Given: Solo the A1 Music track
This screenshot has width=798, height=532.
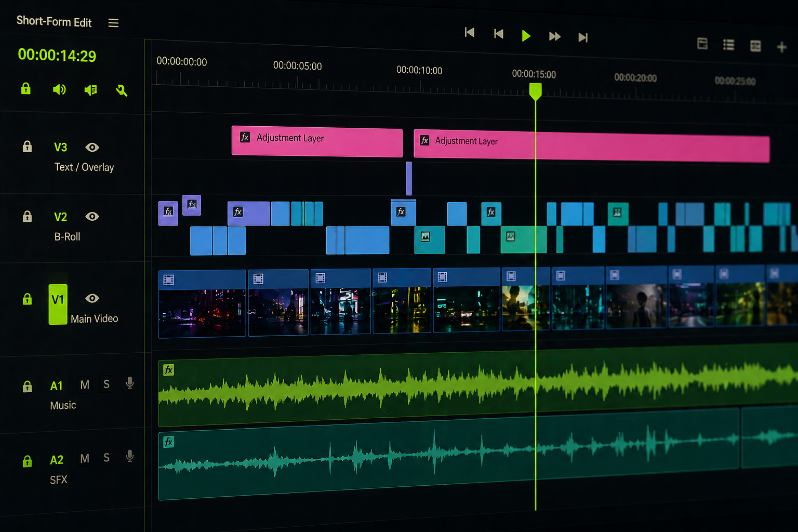Looking at the screenshot, I should point(107,384).
